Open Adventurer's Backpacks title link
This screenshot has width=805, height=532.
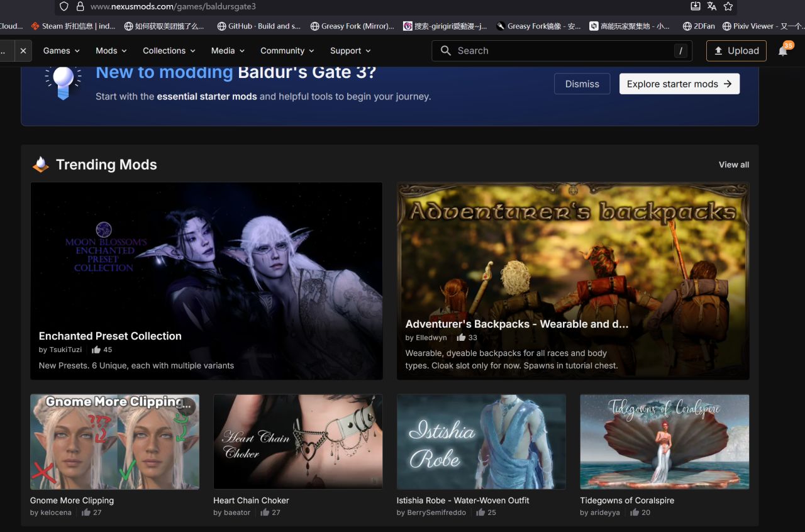point(516,324)
